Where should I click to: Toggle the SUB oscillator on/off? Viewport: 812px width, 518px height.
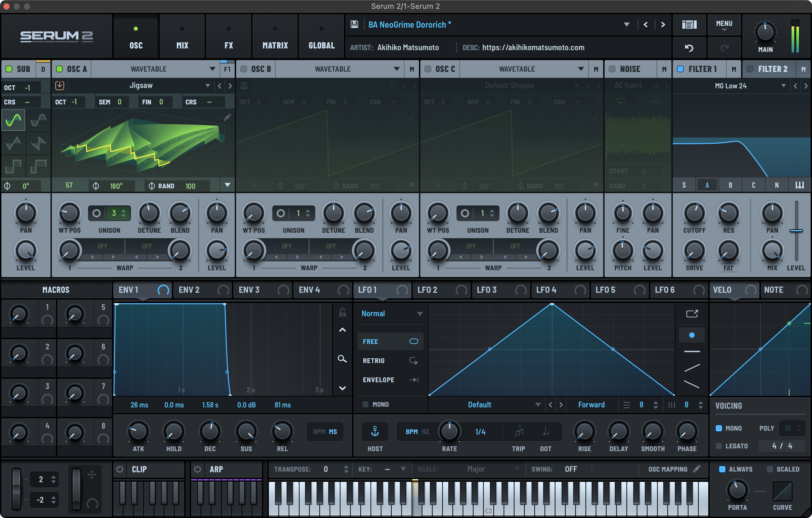tap(9, 69)
